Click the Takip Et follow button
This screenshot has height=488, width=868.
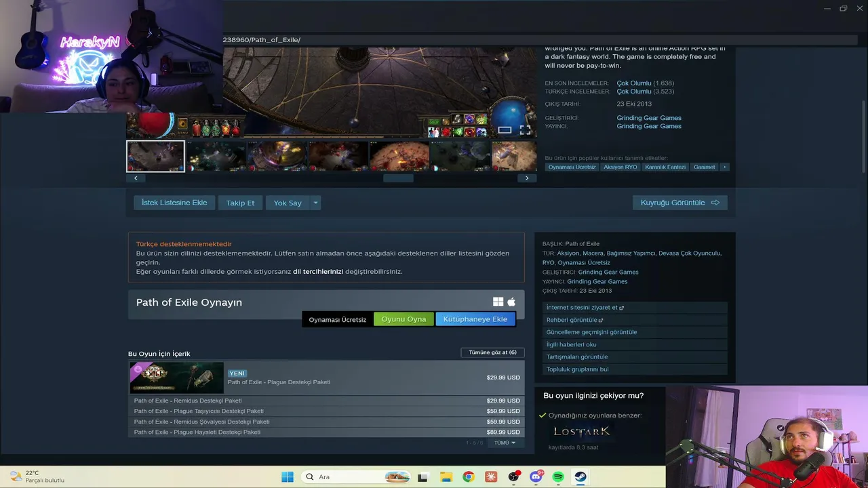[x=241, y=203]
